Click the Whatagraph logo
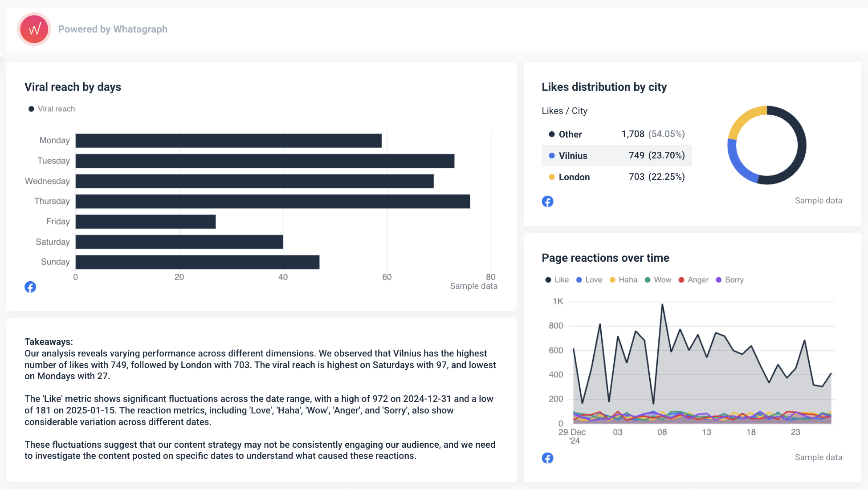Viewport: 868px width, 490px height. pyautogui.click(x=34, y=29)
